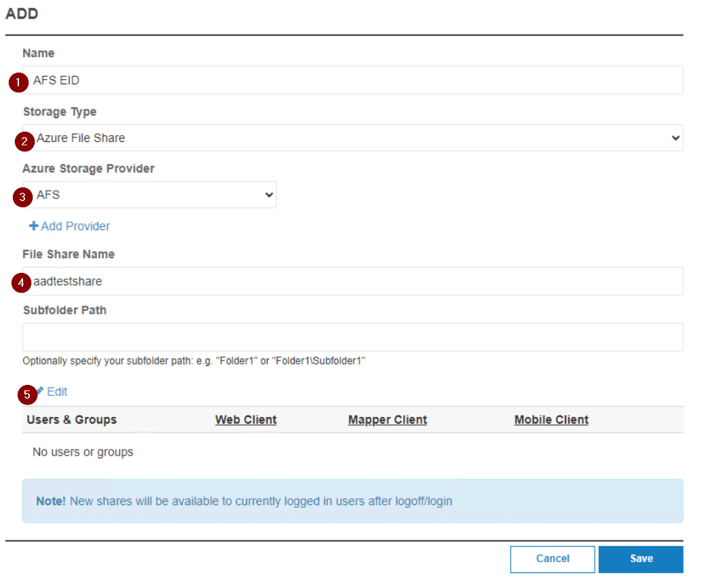This screenshot has height=588, width=704.
Task: Sort by the Mapper Client column header
Action: [387, 420]
